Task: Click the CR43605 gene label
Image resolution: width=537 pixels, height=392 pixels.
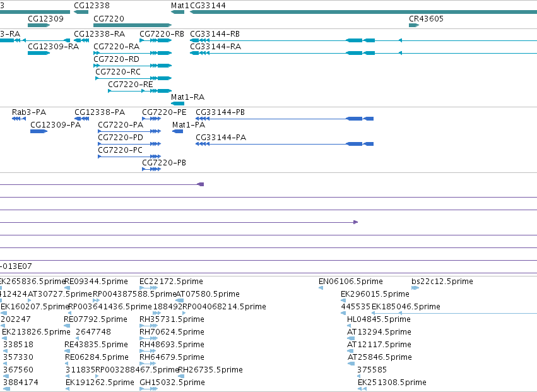Action: click(x=426, y=18)
